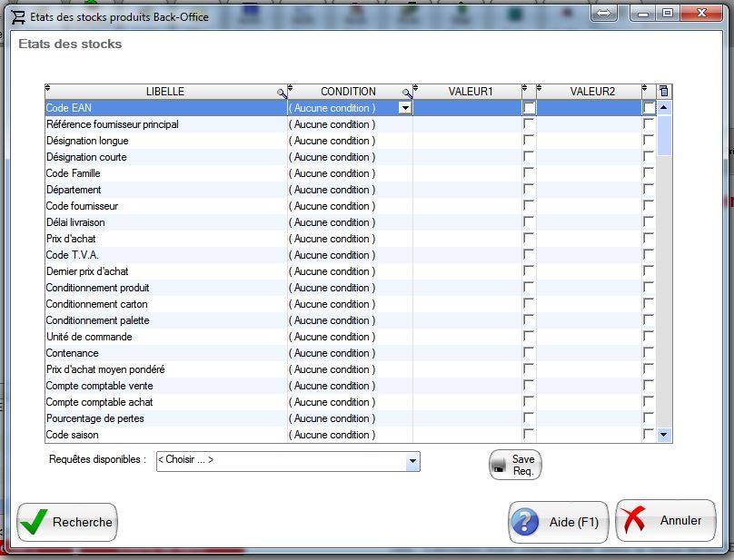Open the condition dropdown for Code EAN
Viewport: 734px width, 560px height.
[405, 108]
